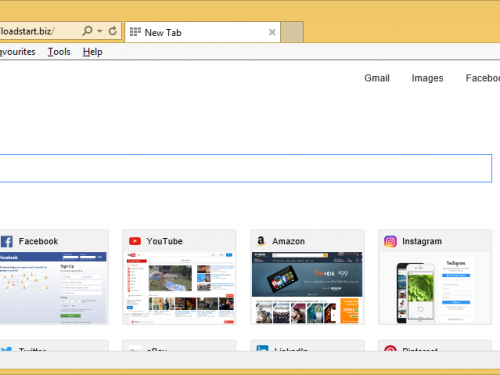Follow the Facebook link at top right

tap(483, 78)
